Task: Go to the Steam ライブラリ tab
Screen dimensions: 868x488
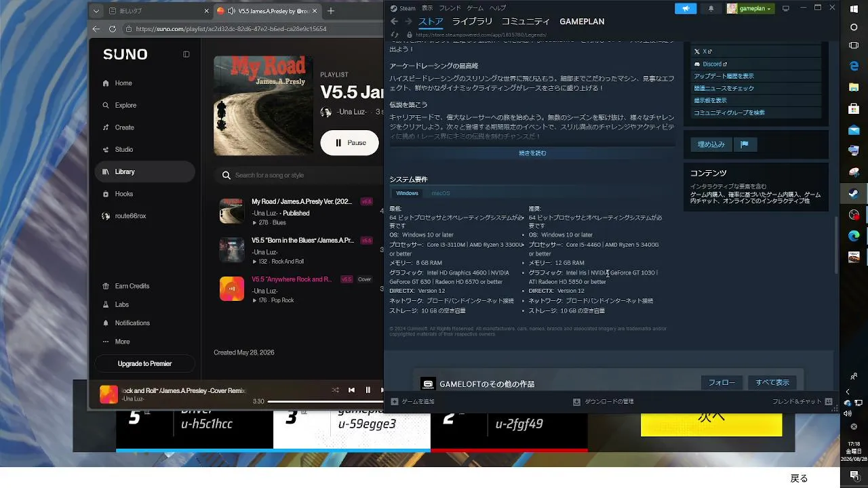Action: pyautogui.click(x=472, y=22)
